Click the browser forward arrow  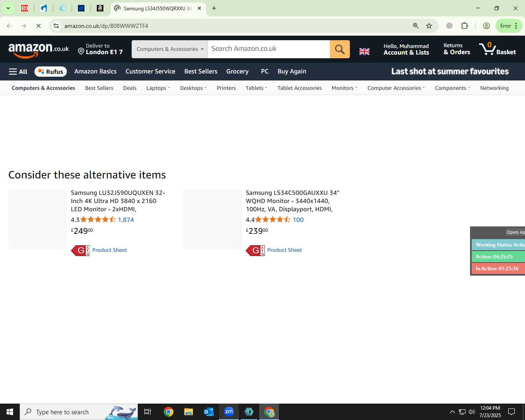pyautogui.click(x=24, y=26)
